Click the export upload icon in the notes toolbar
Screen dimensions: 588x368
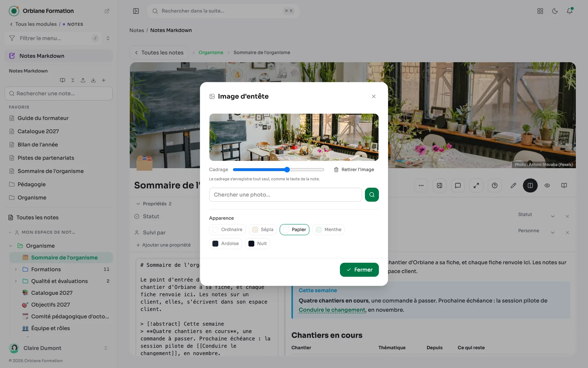pyautogui.click(x=83, y=80)
